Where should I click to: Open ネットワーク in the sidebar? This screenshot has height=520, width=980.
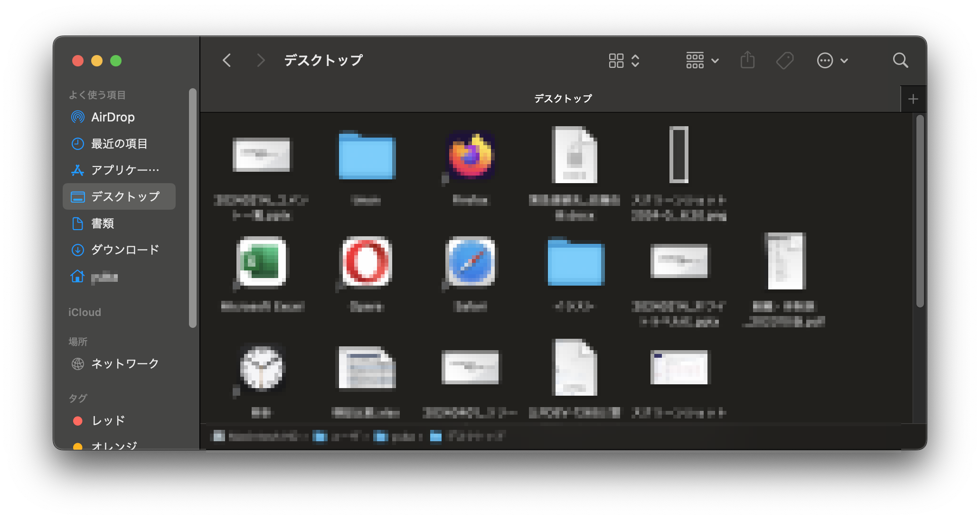(119, 364)
